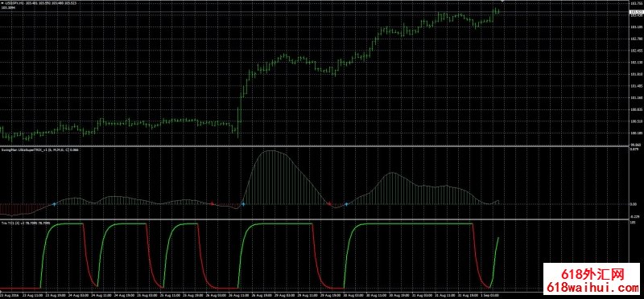
Task: Click the current price tag on price scale
Action: click(x=636, y=12)
